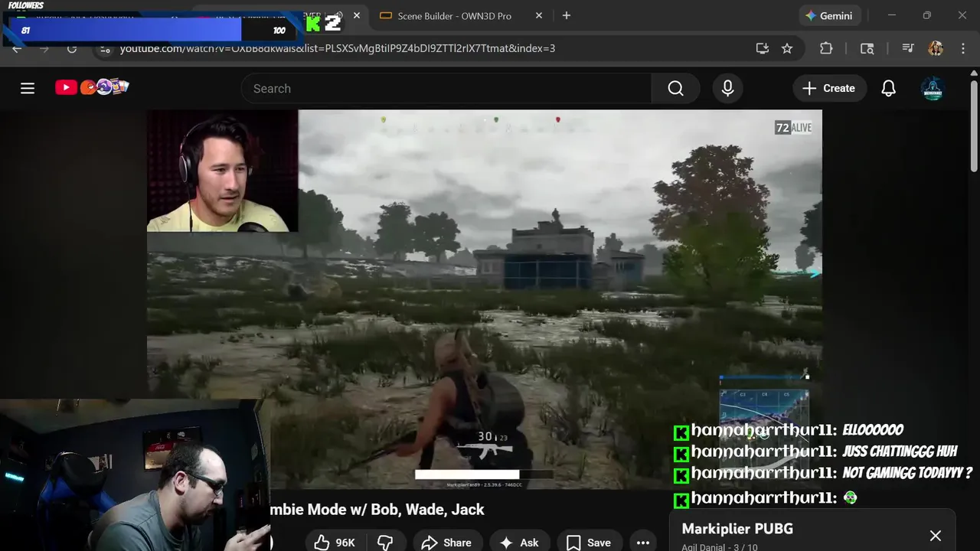
Task: Bookmark this page with star
Action: 787,48
